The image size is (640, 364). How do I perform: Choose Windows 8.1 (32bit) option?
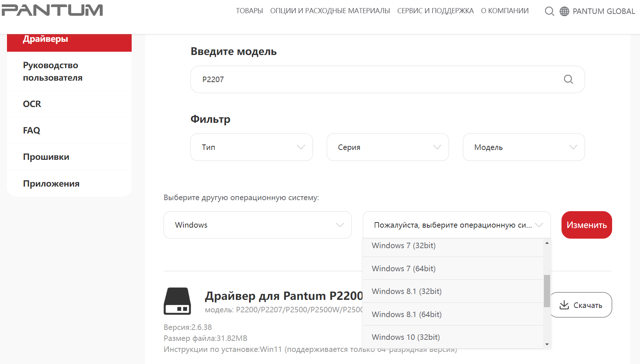click(453, 291)
